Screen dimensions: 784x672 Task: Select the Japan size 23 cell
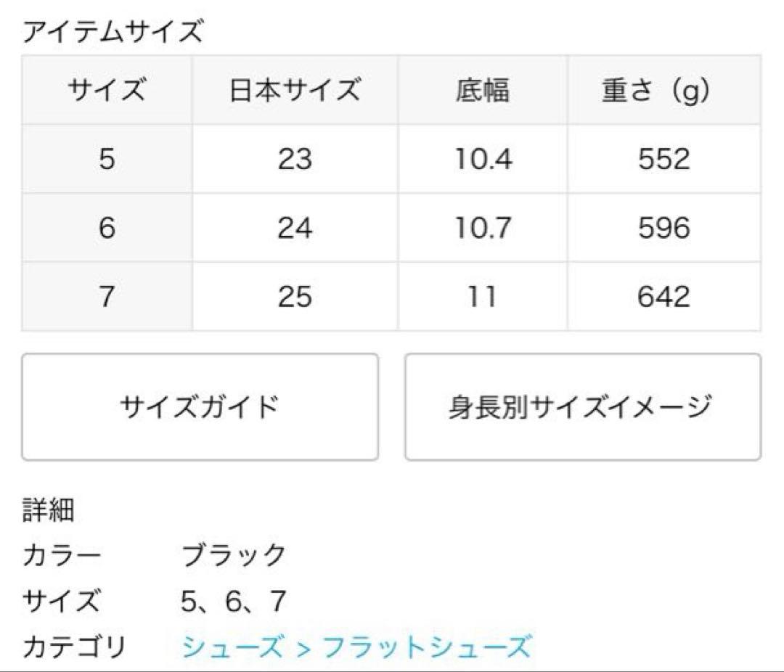click(295, 159)
